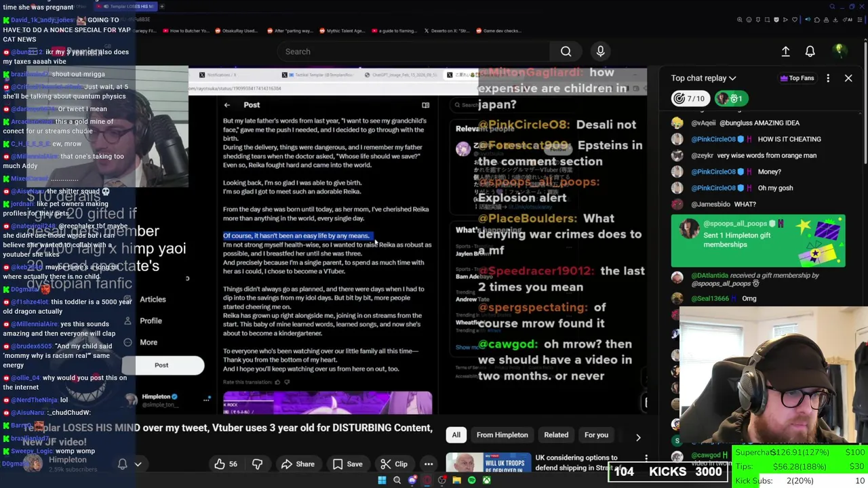Select the All filter chip
The width and height of the screenshot is (868, 488).
(x=456, y=435)
